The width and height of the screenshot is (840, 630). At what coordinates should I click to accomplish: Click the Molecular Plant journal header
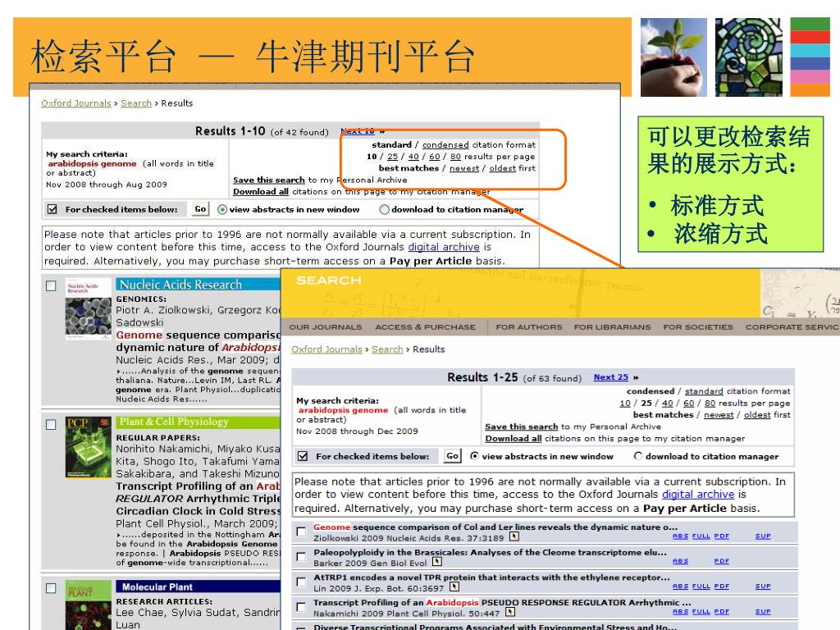click(x=199, y=587)
